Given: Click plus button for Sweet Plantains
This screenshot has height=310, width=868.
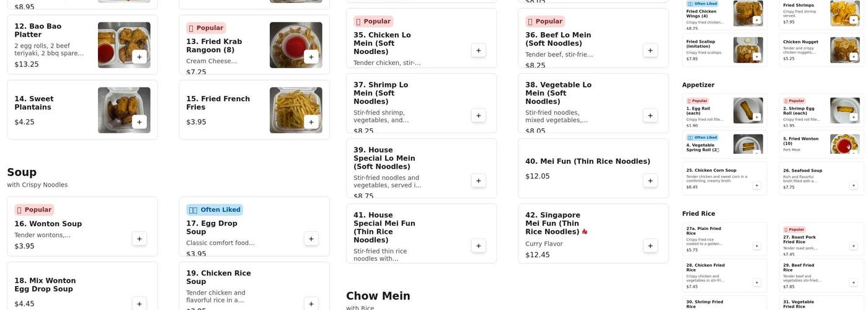Looking at the screenshot, I should click(139, 122).
